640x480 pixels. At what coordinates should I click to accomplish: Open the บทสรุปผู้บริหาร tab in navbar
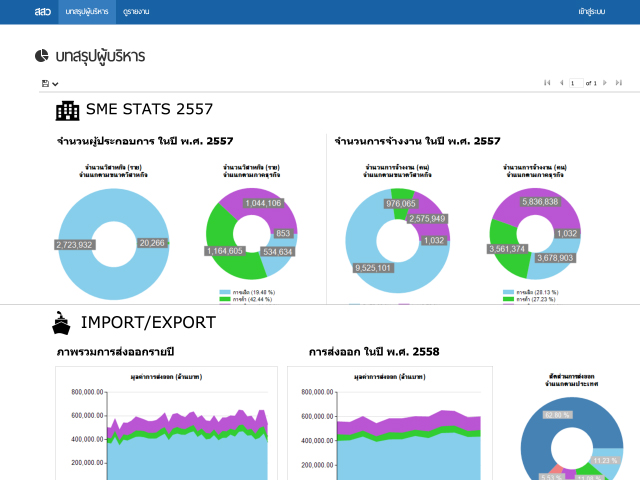tap(86, 11)
